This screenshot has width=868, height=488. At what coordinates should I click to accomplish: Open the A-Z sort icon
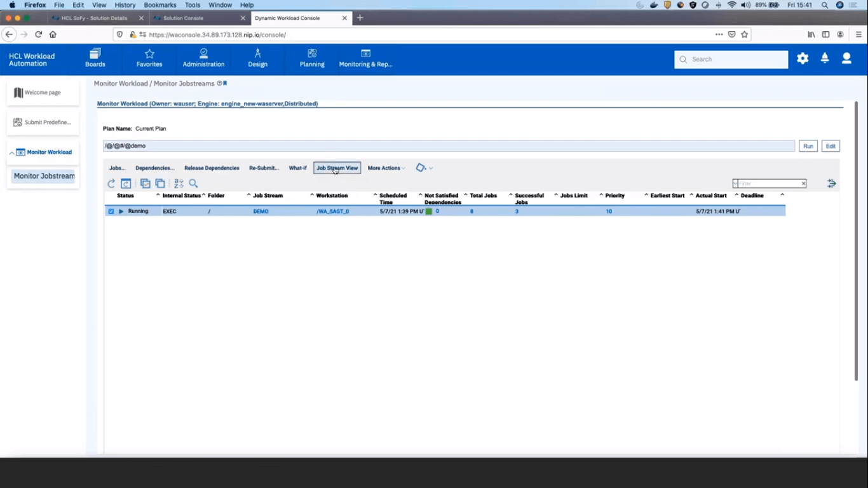coord(179,184)
